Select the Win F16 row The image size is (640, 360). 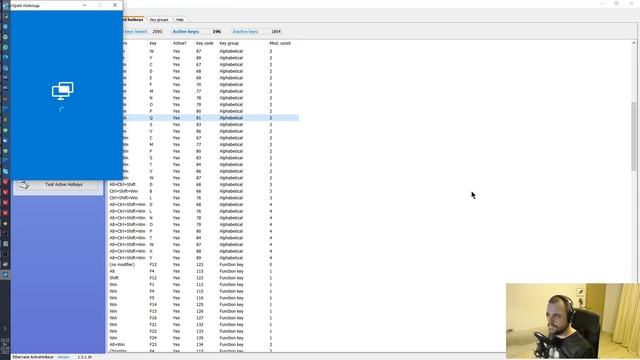pyautogui.click(x=203, y=318)
